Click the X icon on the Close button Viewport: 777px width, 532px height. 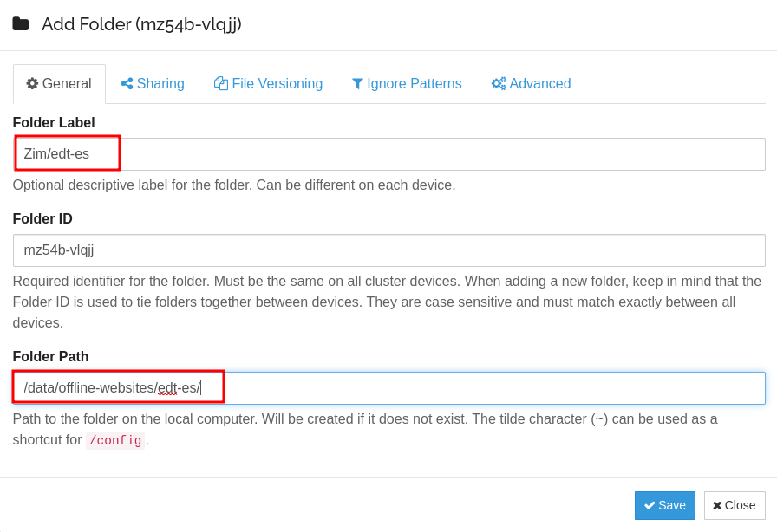click(x=717, y=505)
